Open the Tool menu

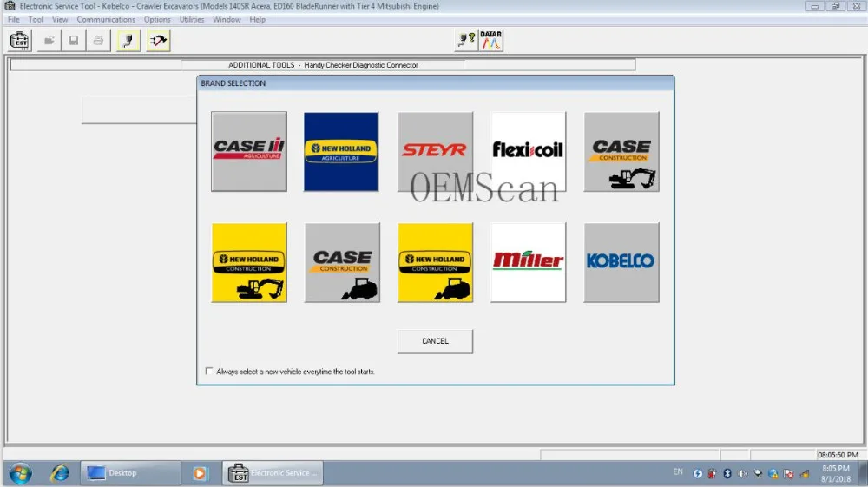coord(36,19)
